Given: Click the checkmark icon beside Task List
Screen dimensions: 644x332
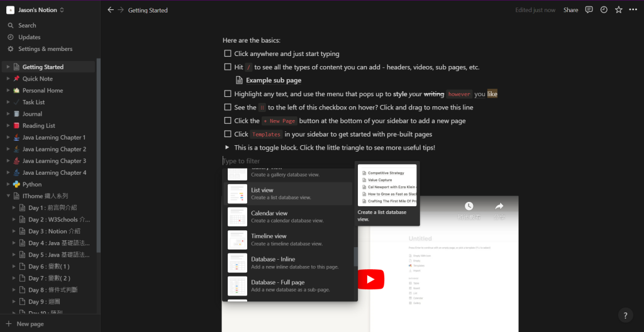Looking at the screenshot, I should pyautogui.click(x=16, y=102).
